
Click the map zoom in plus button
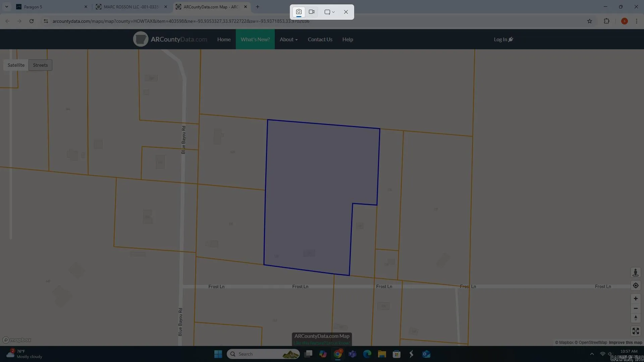pos(636,299)
